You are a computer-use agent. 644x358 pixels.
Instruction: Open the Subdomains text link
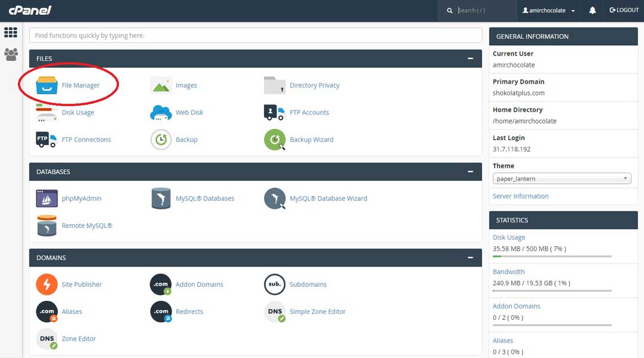coord(308,285)
